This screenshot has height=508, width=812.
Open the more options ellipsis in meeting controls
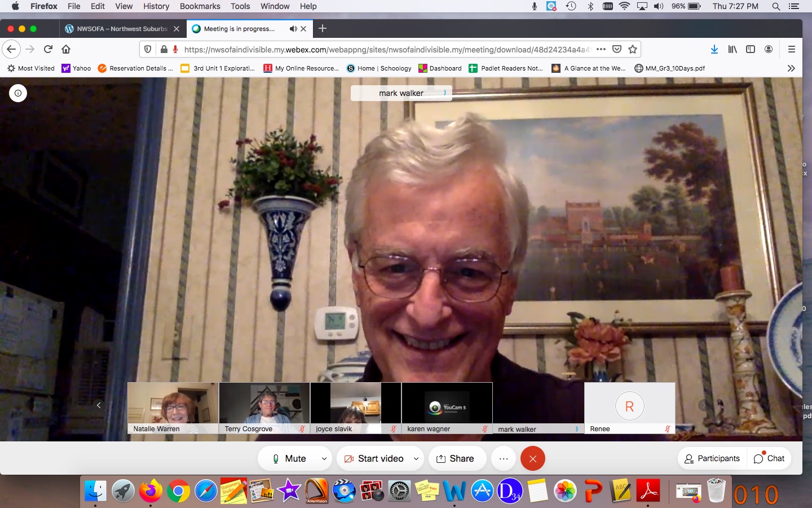(504, 458)
